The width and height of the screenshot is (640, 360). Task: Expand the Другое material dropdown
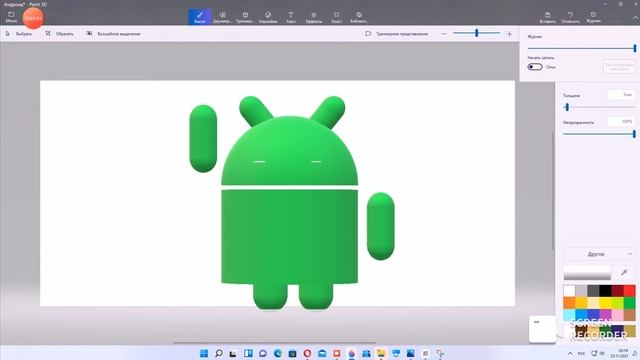pyautogui.click(x=599, y=254)
